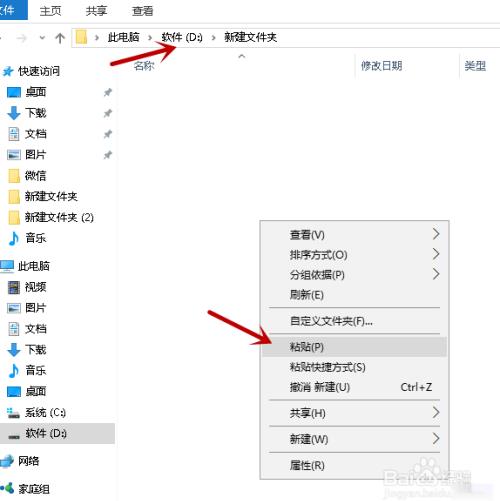Click the forward navigation arrow
The height and width of the screenshot is (501, 500).
[x=22, y=38]
